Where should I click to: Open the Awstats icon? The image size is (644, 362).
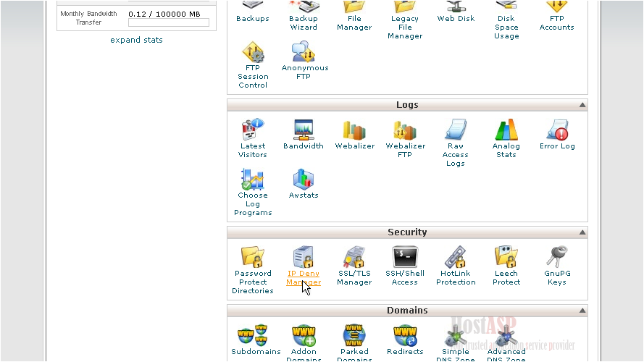pyautogui.click(x=304, y=180)
